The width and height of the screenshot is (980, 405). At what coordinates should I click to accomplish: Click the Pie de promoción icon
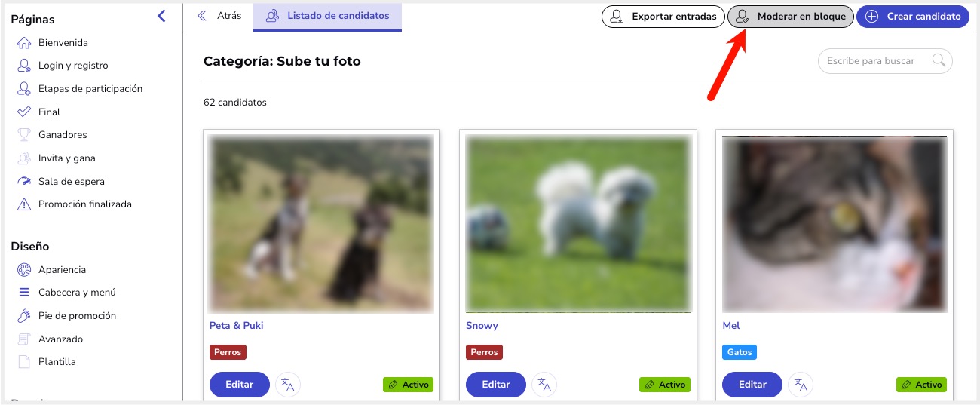[24, 316]
